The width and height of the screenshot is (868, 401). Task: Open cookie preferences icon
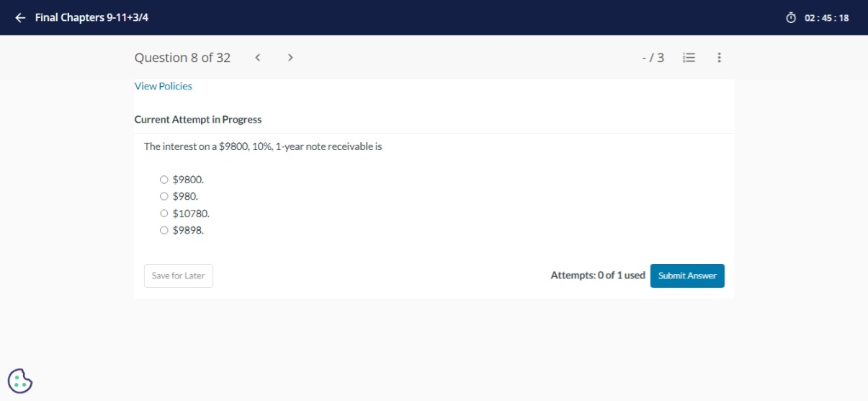20,380
